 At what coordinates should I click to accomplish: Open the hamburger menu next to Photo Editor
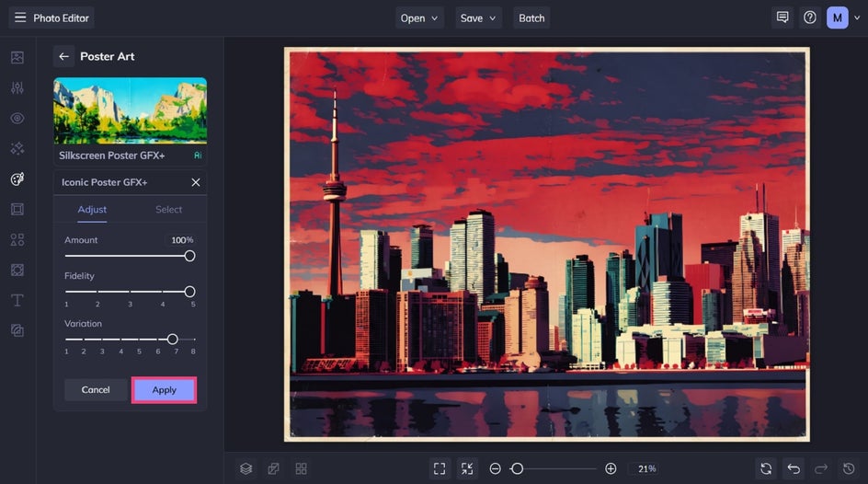[x=20, y=17]
